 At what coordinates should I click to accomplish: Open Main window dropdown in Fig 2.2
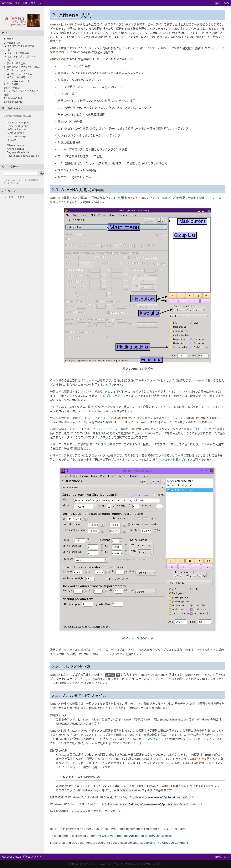pyautogui.click(x=113, y=487)
